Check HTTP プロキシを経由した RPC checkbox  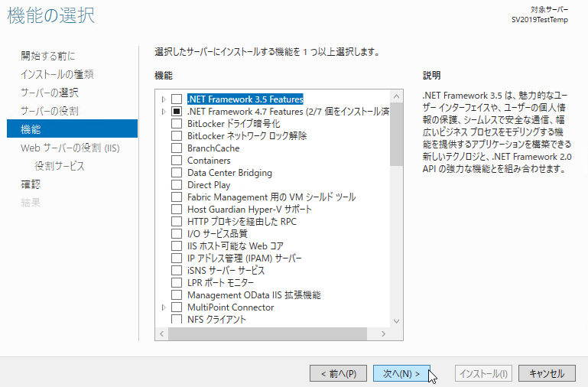point(177,222)
